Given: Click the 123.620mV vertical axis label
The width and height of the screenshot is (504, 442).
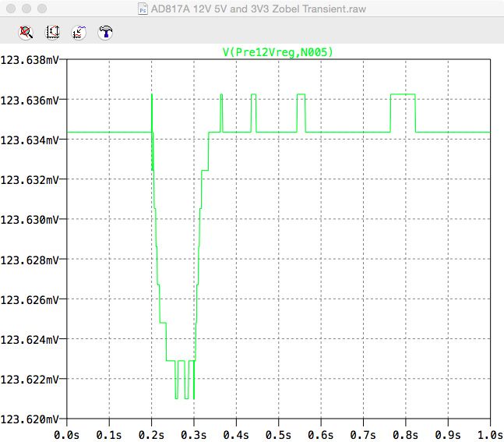Looking at the screenshot, I should pyautogui.click(x=30, y=419).
